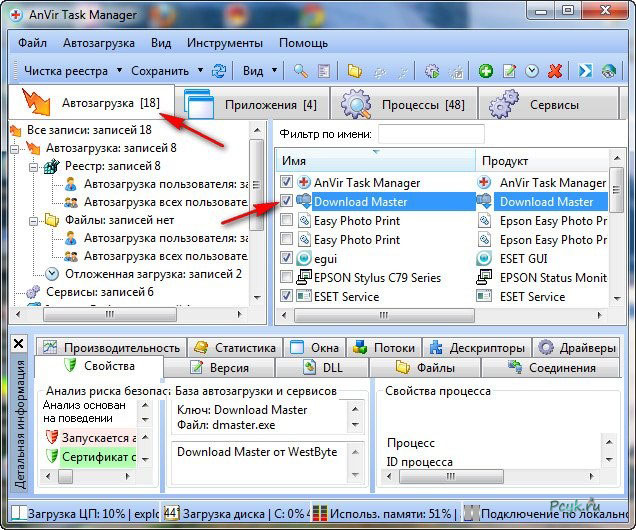Uncheck the egui startup entry

click(x=286, y=257)
